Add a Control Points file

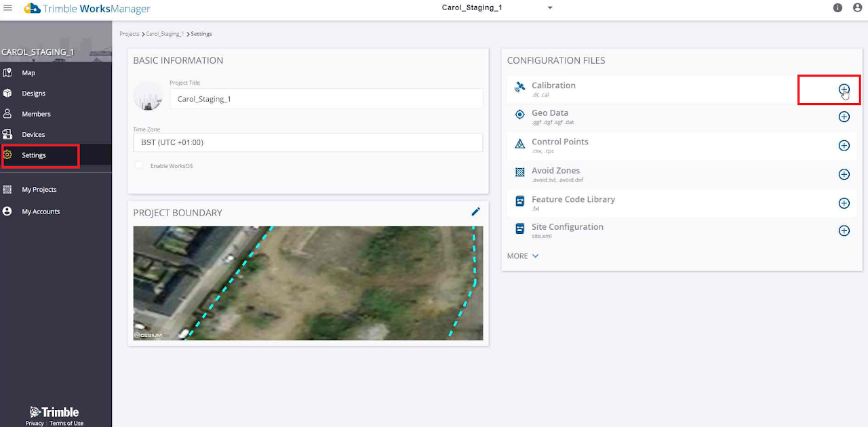click(844, 146)
